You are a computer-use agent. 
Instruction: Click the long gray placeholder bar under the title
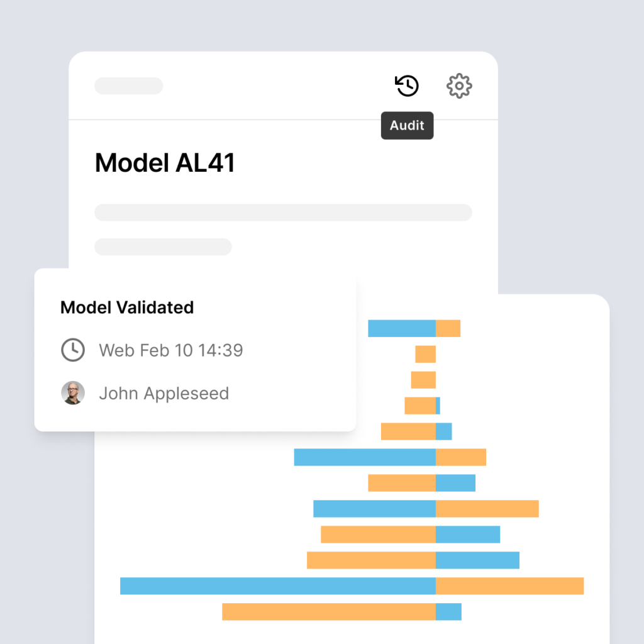click(284, 213)
